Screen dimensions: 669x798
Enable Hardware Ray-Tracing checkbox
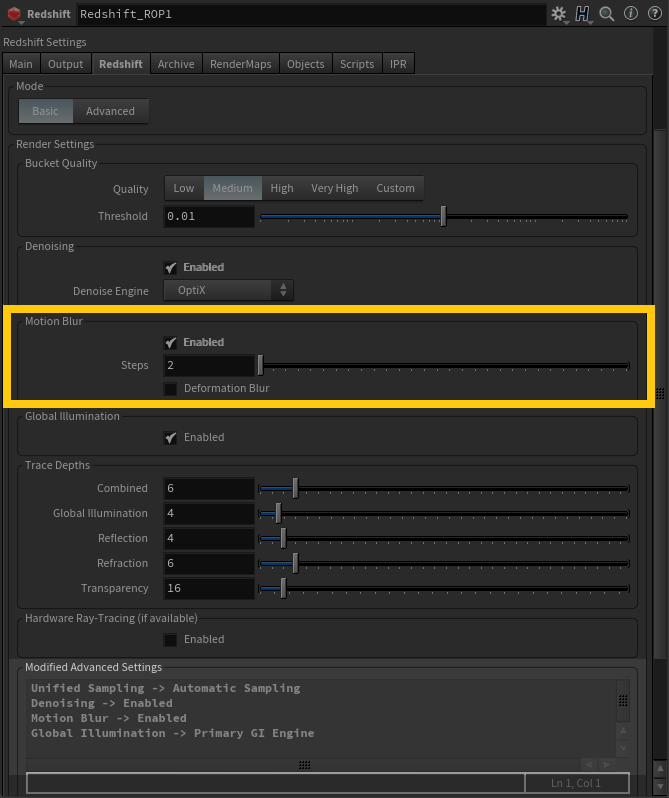[x=171, y=639]
